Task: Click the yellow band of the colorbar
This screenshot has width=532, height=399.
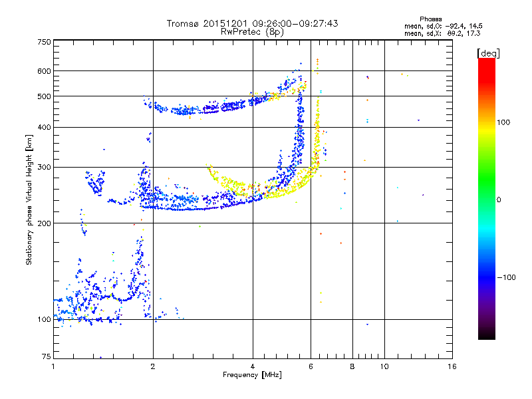Action: coord(487,129)
